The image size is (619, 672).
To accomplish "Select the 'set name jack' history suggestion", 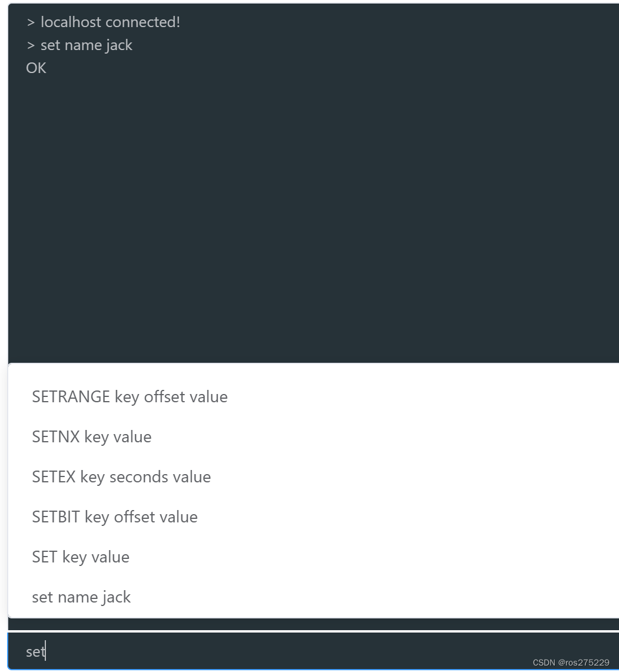I will point(81,597).
